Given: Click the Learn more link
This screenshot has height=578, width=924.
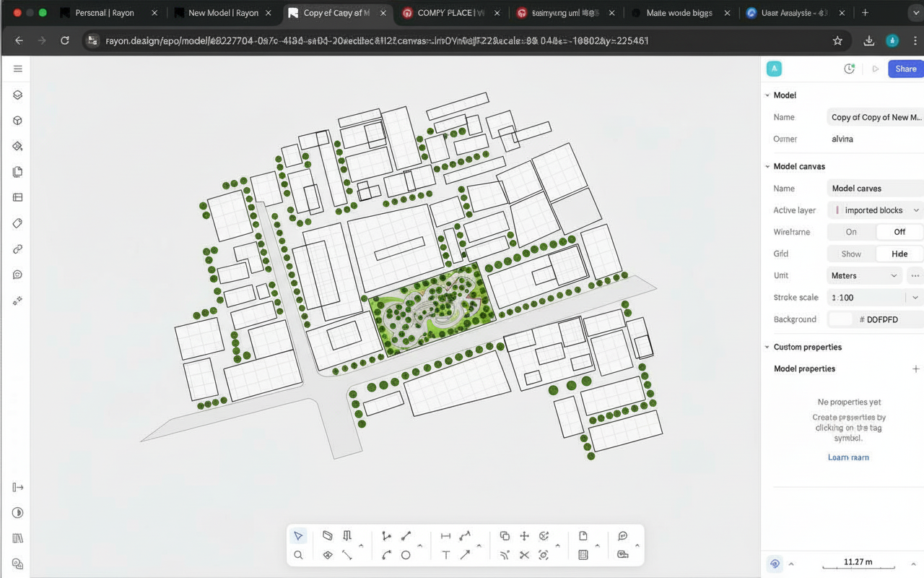Looking at the screenshot, I should [x=848, y=457].
